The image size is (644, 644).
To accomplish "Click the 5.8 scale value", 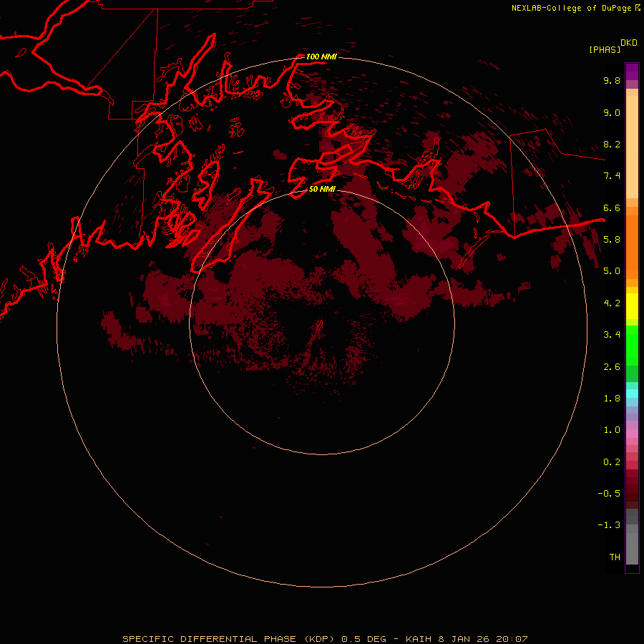I will point(612,240).
